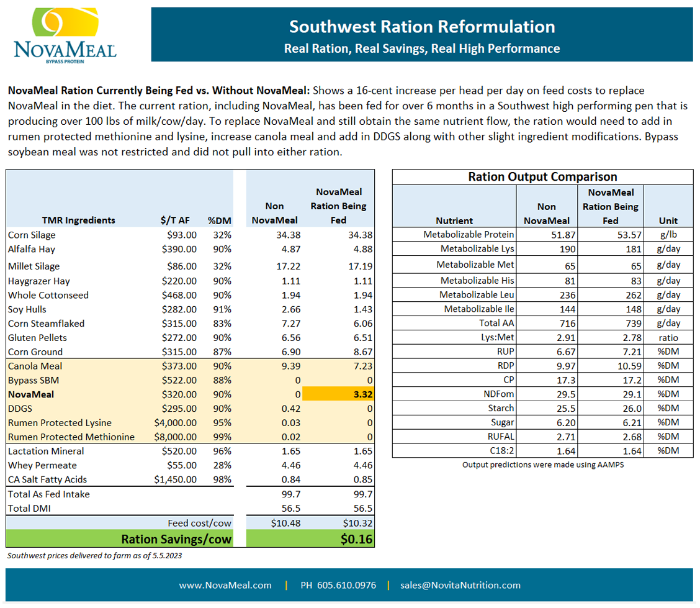
Task: Click the Sugar nutrient row label
Action: tap(502, 422)
